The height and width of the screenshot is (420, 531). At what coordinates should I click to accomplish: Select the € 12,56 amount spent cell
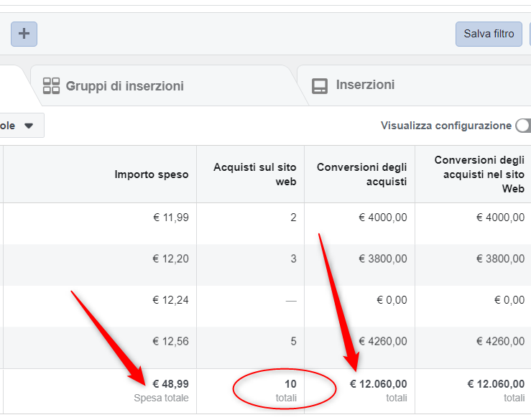[170, 342]
